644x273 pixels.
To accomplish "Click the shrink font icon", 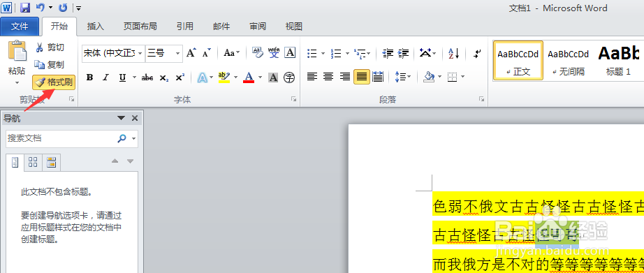I will pos(207,53).
